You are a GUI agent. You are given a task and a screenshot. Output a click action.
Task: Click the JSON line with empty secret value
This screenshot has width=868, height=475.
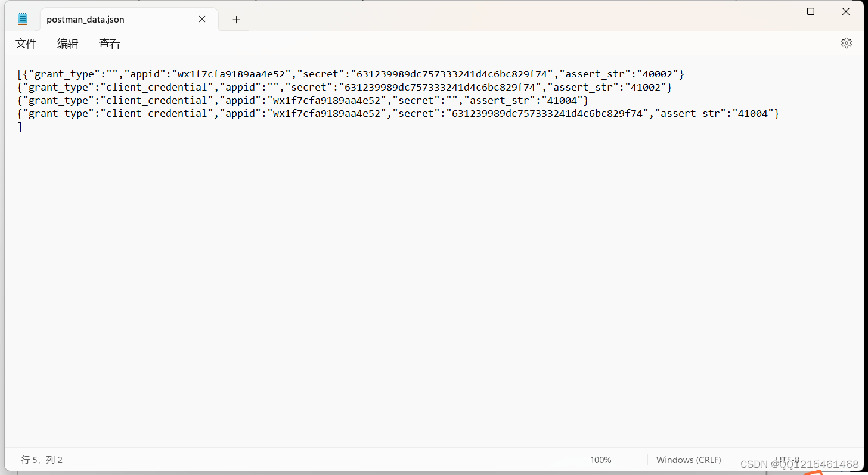tap(303, 101)
